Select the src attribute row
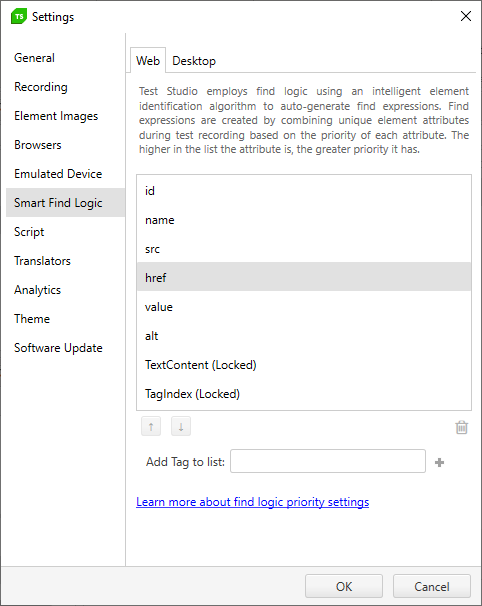 (x=304, y=249)
